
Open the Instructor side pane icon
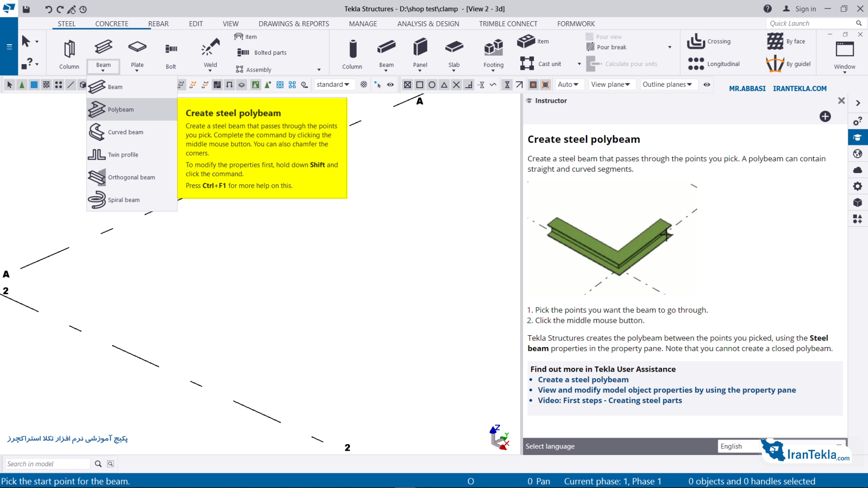(858, 138)
